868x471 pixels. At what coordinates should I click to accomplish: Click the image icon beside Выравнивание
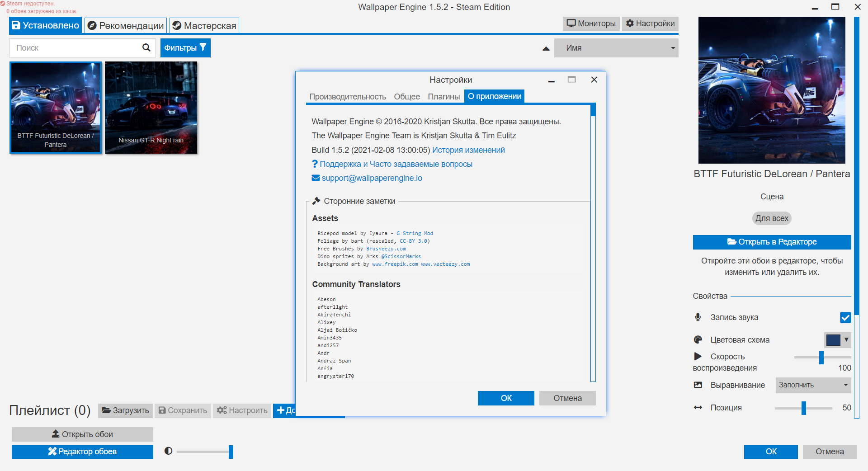click(x=698, y=385)
